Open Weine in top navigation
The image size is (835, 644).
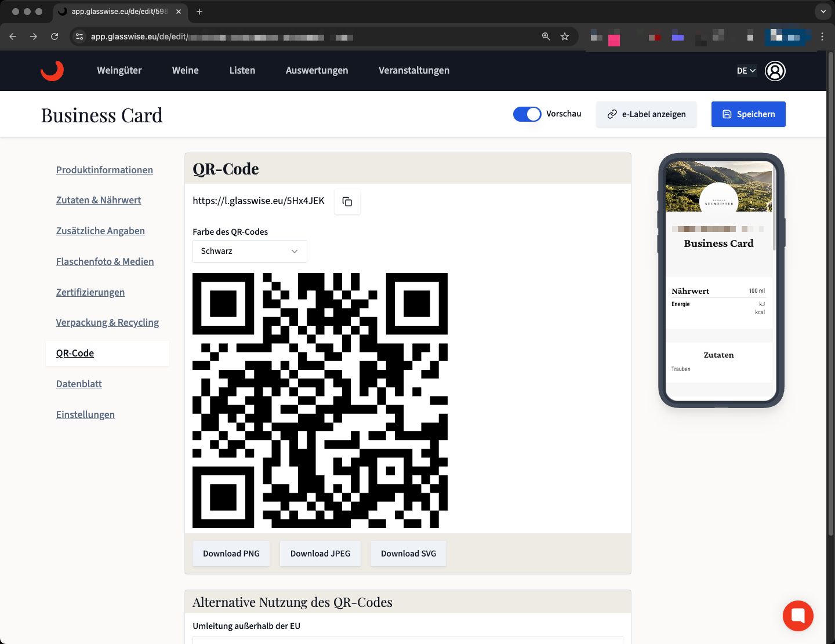186,70
